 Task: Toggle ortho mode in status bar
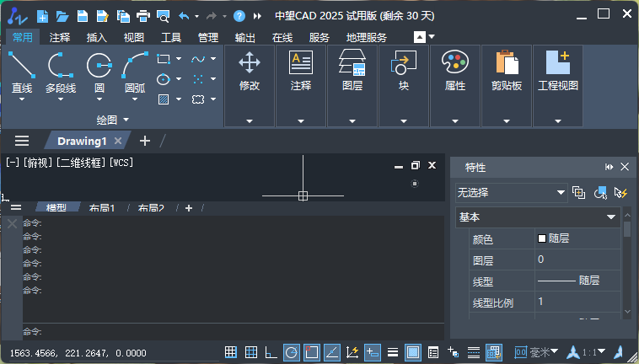[x=271, y=352]
